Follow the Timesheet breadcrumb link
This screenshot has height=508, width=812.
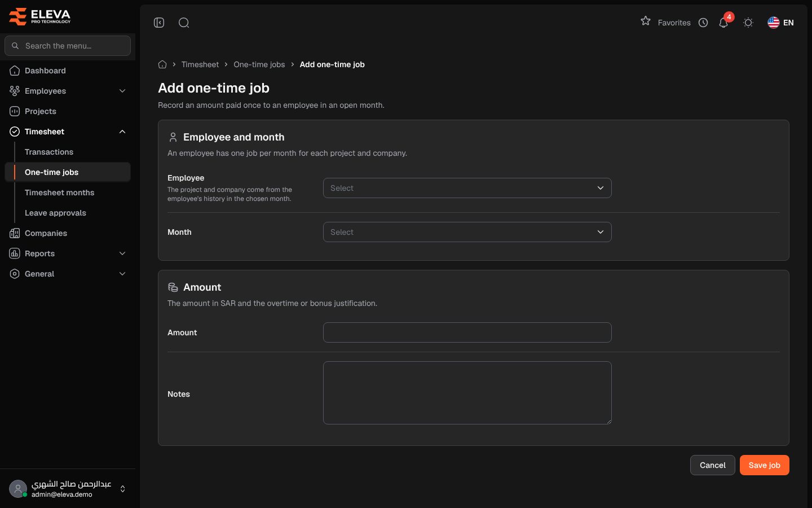click(x=200, y=64)
